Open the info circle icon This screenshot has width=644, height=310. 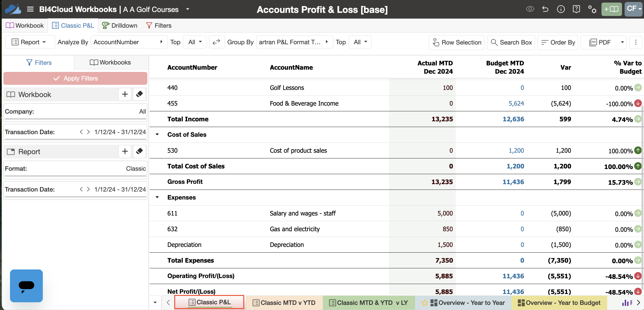(x=561, y=9)
